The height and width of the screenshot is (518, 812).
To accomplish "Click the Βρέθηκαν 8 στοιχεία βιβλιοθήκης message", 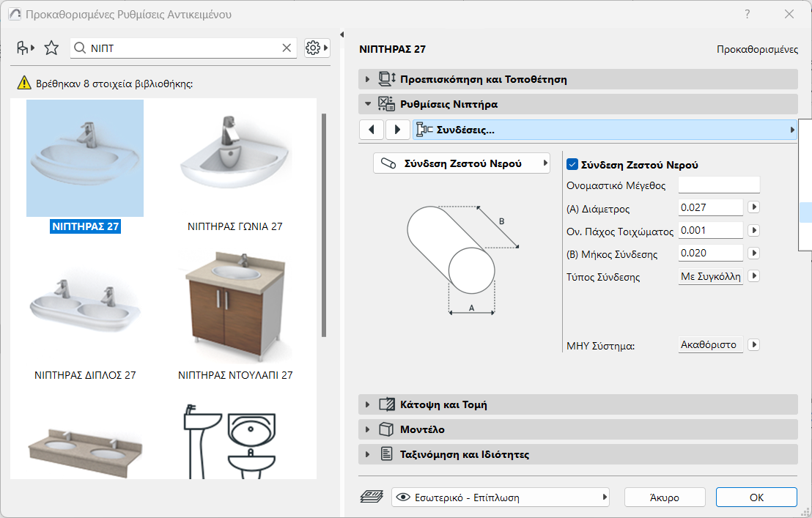I will pyautogui.click(x=114, y=84).
